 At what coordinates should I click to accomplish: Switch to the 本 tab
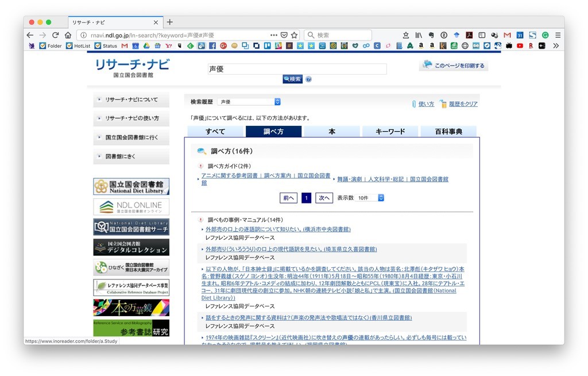(332, 132)
